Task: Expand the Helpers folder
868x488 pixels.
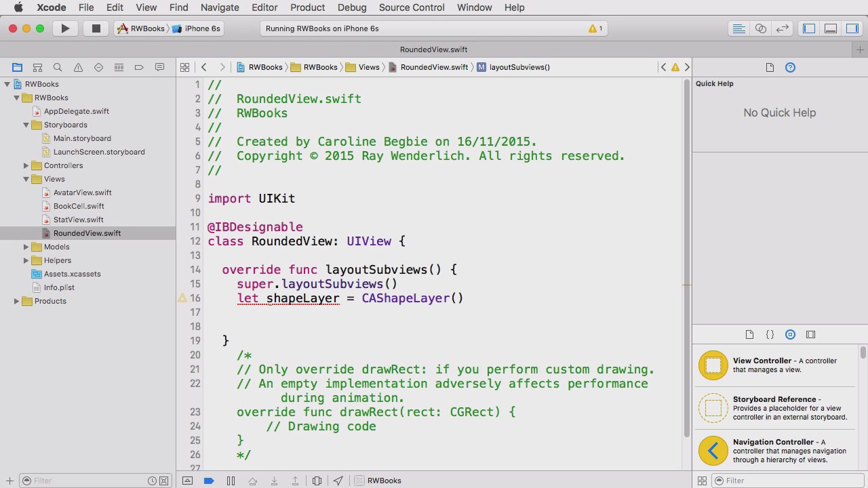Action: 26,260
